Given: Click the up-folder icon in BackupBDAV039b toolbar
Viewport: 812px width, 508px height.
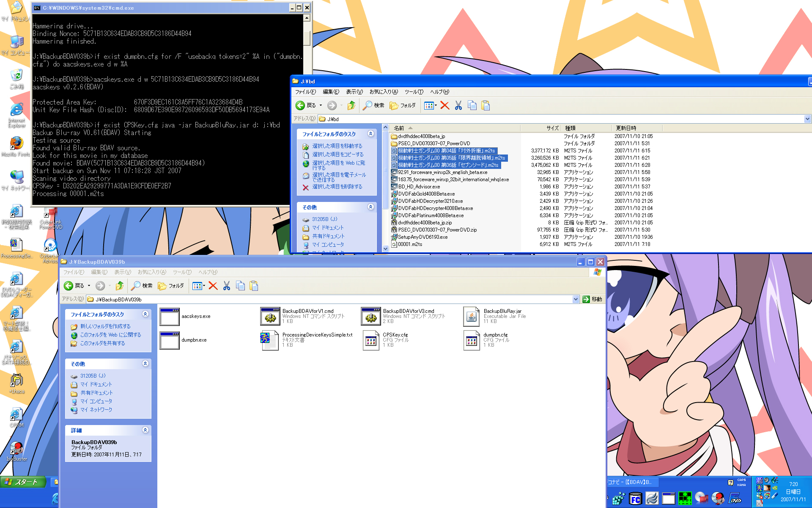Looking at the screenshot, I should pyautogui.click(x=120, y=286).
